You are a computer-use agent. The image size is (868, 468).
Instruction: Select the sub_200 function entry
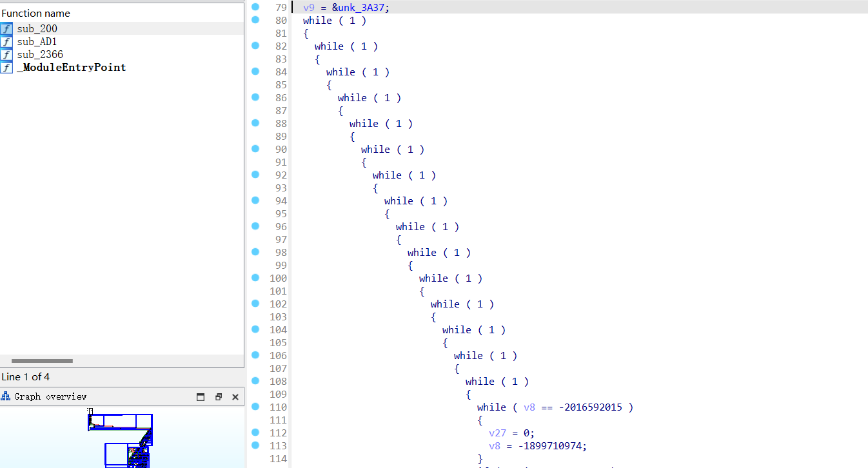(122, 28)
